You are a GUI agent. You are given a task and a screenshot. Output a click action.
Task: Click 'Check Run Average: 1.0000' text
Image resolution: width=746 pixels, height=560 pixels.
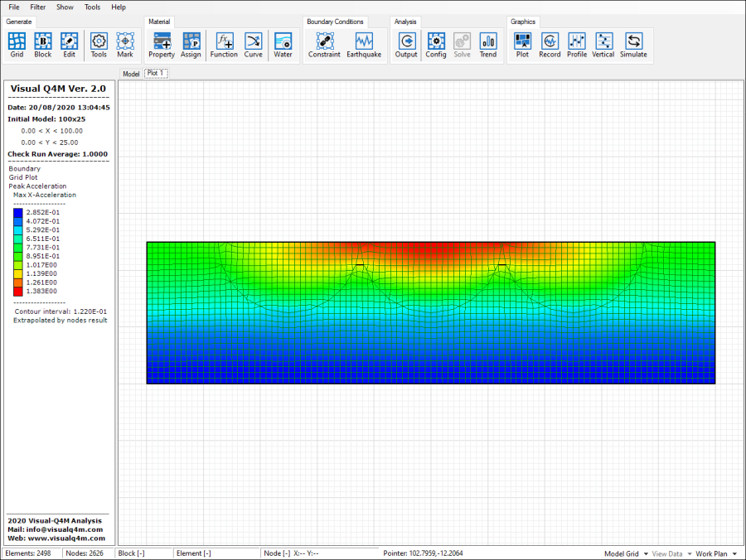57,154
